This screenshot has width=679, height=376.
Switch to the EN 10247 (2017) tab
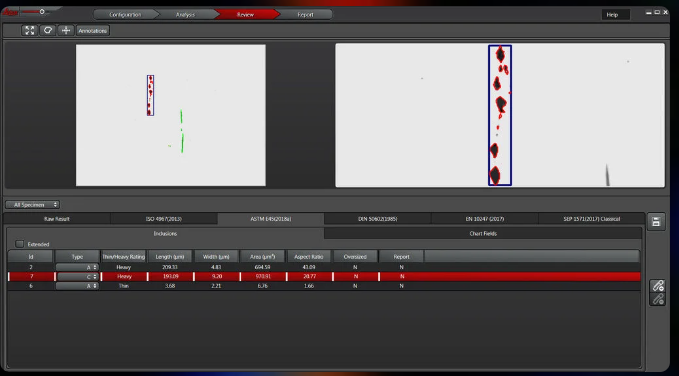coord(485,219)
